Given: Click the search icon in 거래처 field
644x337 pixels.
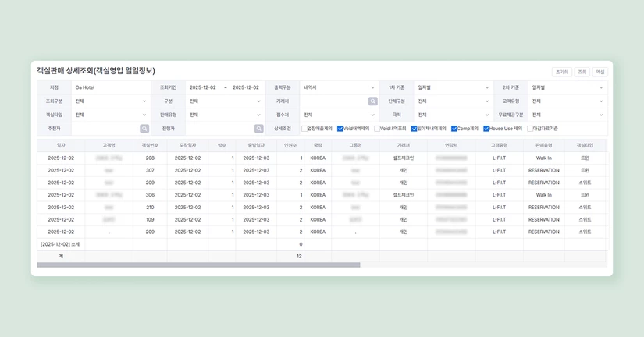Looking at the screenshot, I should 372,101.
